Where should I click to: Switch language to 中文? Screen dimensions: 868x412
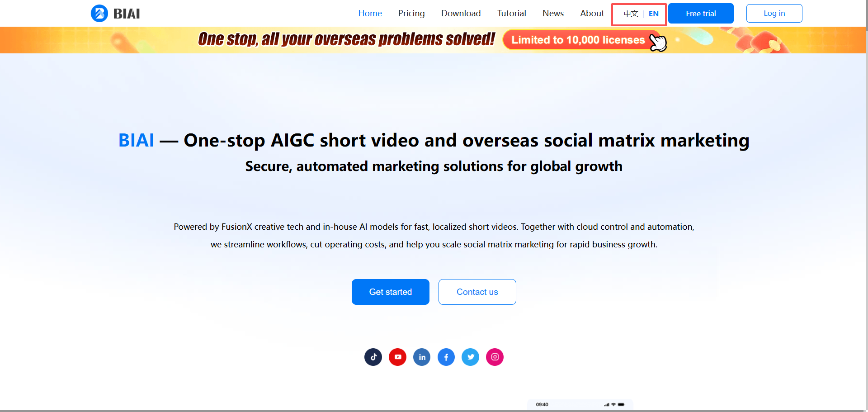pos(631,14)
